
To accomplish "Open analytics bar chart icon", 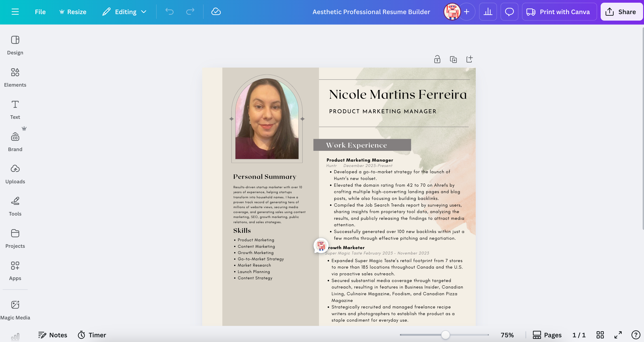I will tap(488, 12).
